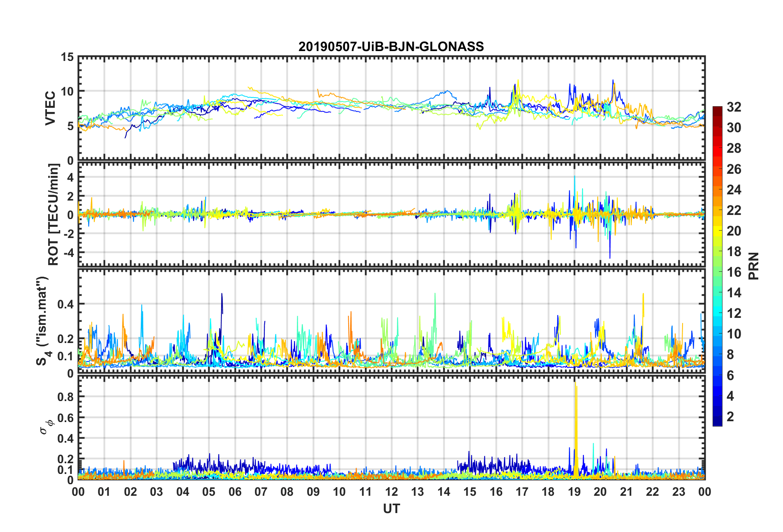The height and width of the screenshot is (532, 783).
Task: Click colorbar tick label "16"
Action: 734,272
